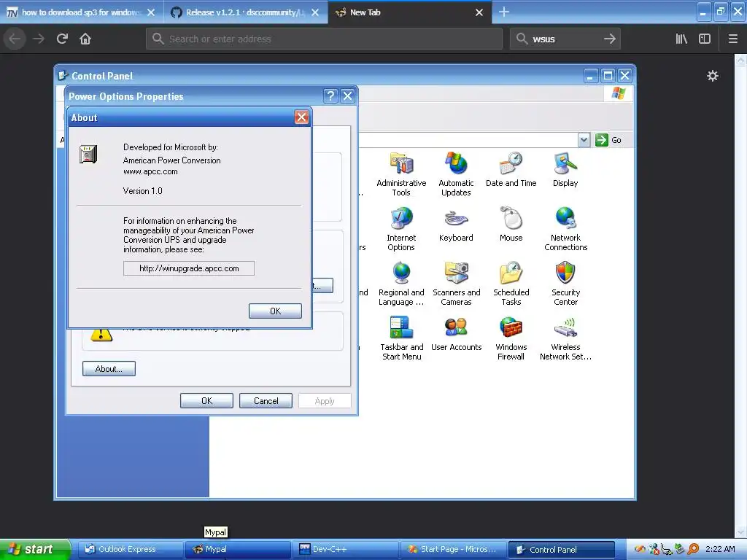Screen dimensions: 747x560
Task: Switch to Mypal taskbar item
Action: tap(237, 549)
